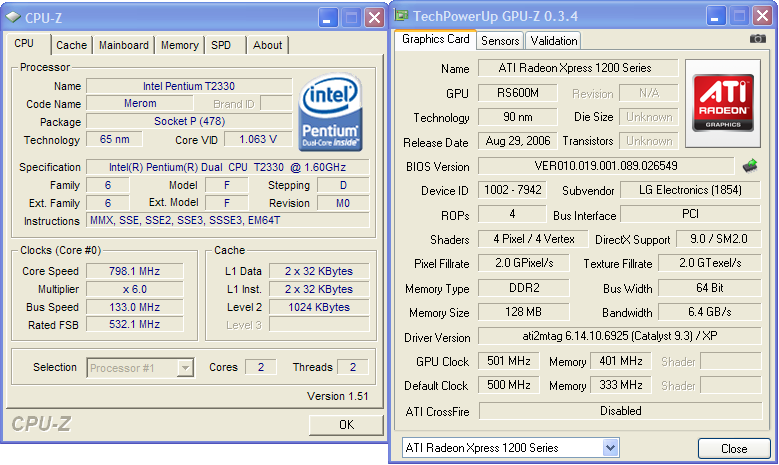779x465 pixels.
Task: Click the processor name Intel Pentium T2330
Action: 189,86
